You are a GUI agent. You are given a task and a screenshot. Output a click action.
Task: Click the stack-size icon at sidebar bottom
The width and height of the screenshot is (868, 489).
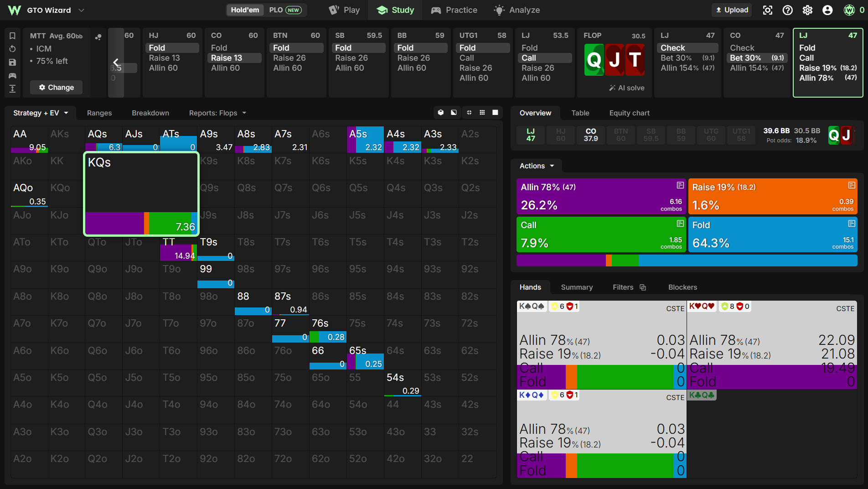point(12,88)
